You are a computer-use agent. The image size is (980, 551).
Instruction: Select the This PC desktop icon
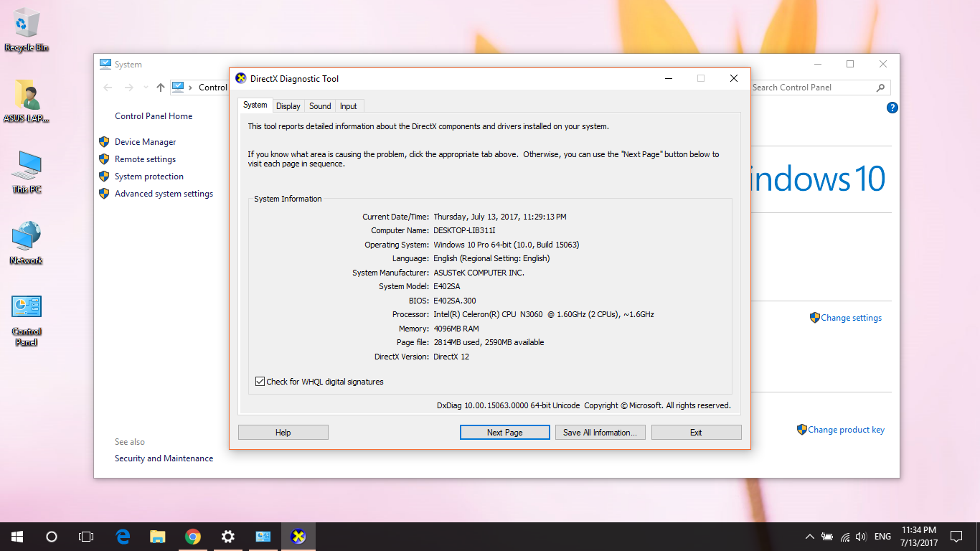point(27,172)
